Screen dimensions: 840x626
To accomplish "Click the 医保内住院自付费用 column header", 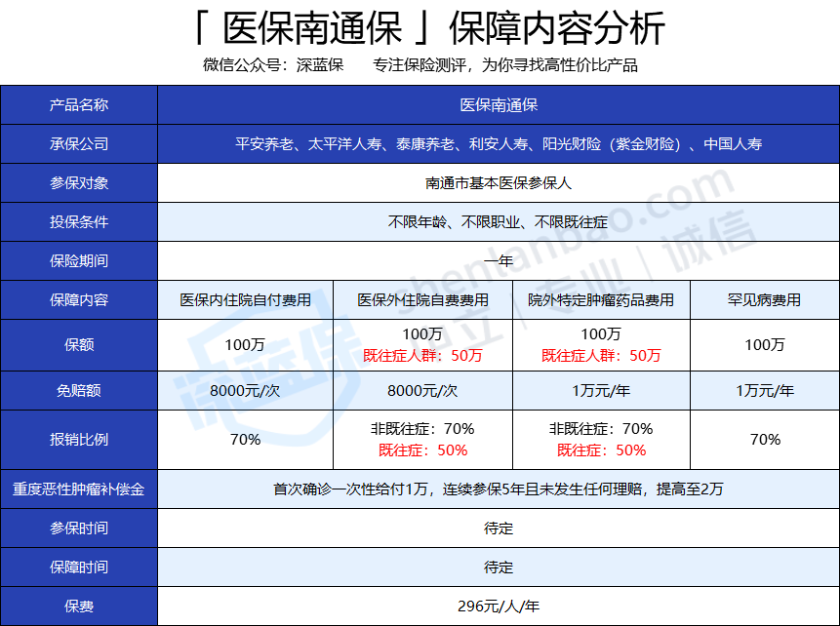I will pos(245,299).
